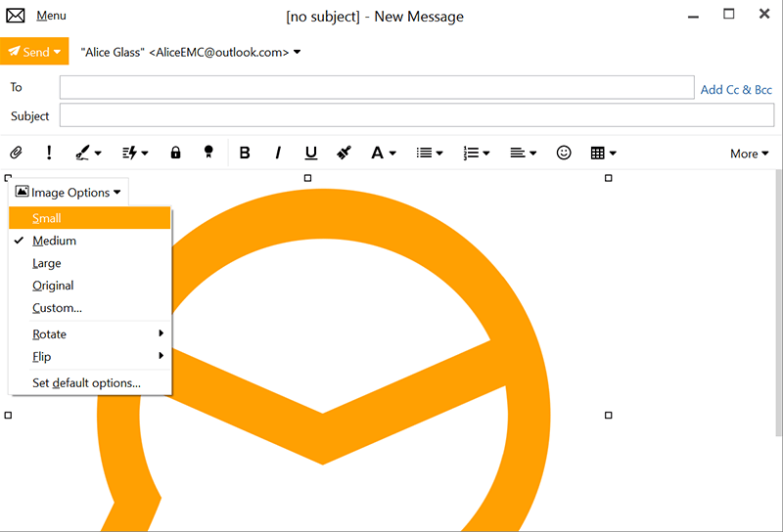
Task: Open the Menu button
Action: (x=51, y=16)
